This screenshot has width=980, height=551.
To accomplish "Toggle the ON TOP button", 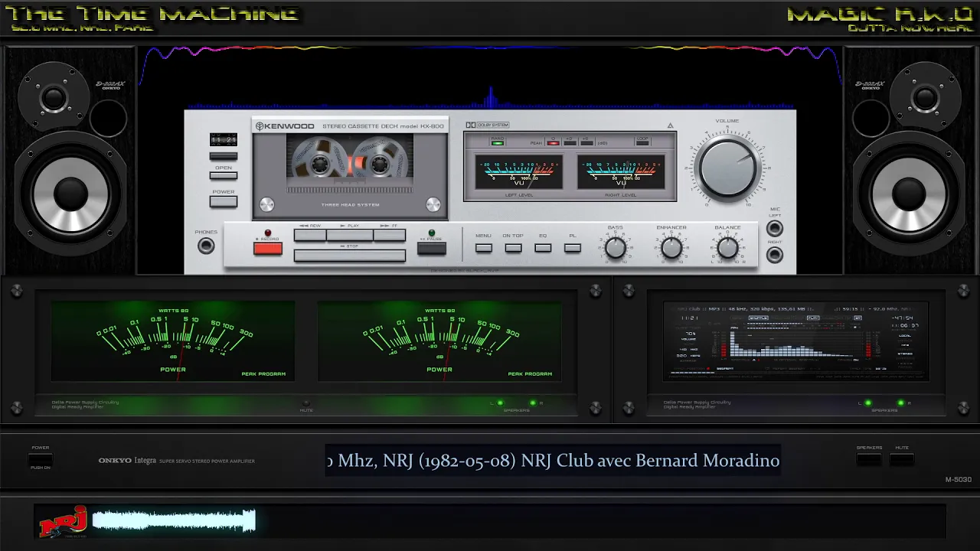I will click(513, 248).
